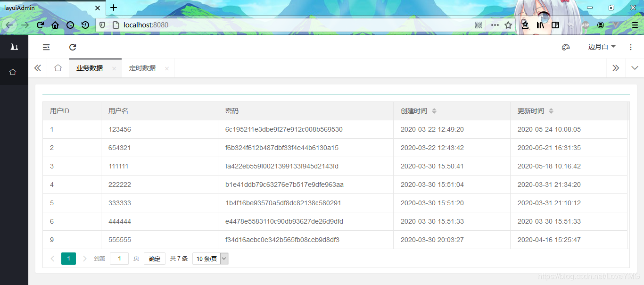This screenshot has width=644, height=285.
Task: Click the 共 7 条 total count text
Action: coord(179,259)
